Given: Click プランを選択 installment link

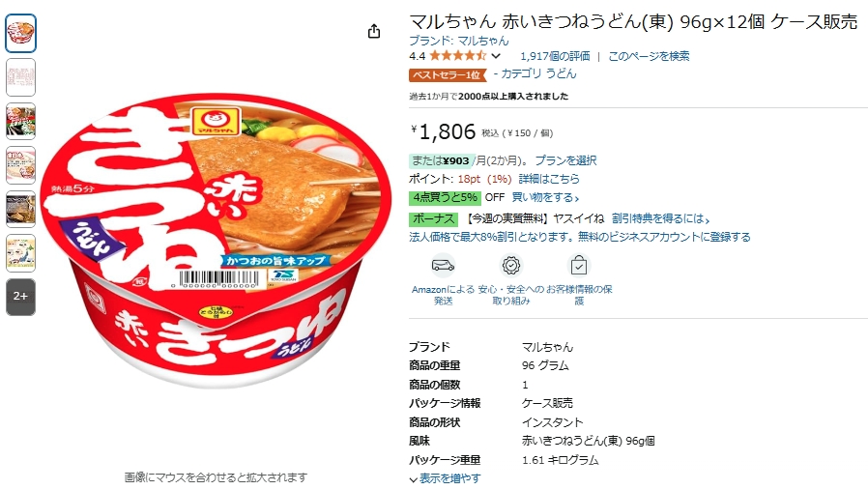Looking at the screenshot, I should coord(565,160).
